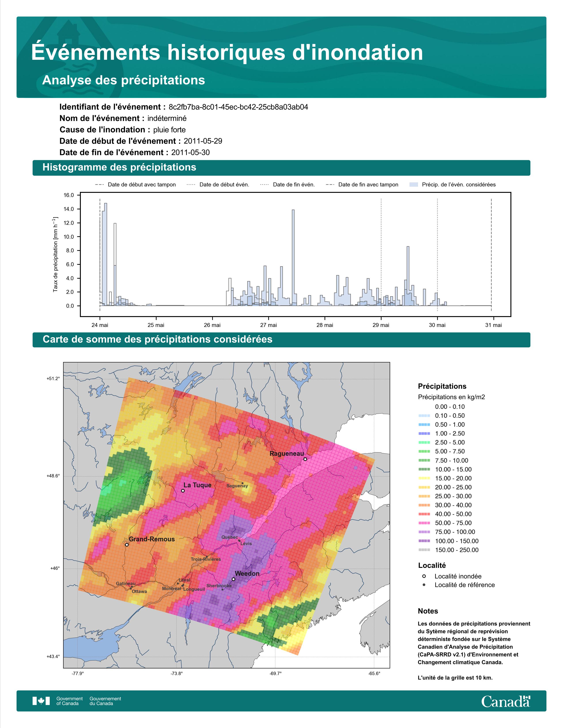Click the tallest histogram bar near 24 mai
The height and width of the screenshot is (728, 563).
(106, 254)
